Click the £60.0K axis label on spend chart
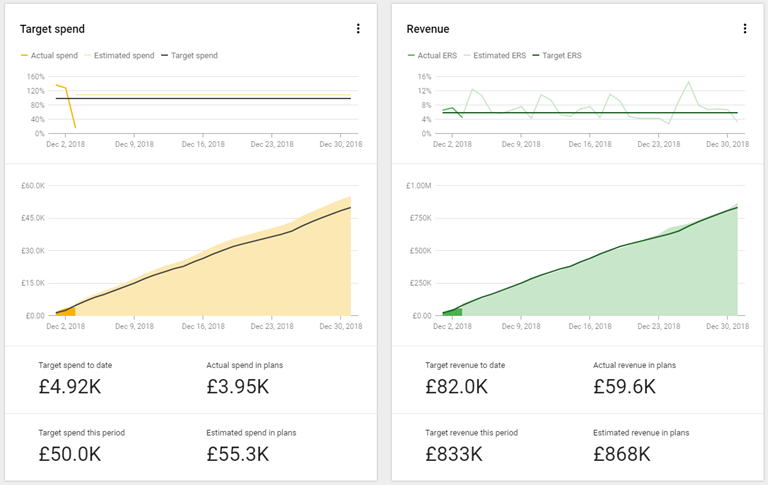This screenshot has width=768, height=485. point(33,186)
